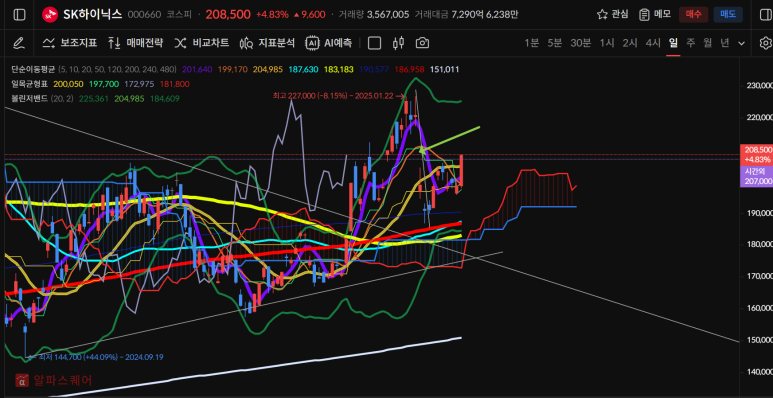Click the +4.83% change in header
Image resolution: width=773 pixels, height=398 pixels.
pyautogui.click(x=272, y=14)
